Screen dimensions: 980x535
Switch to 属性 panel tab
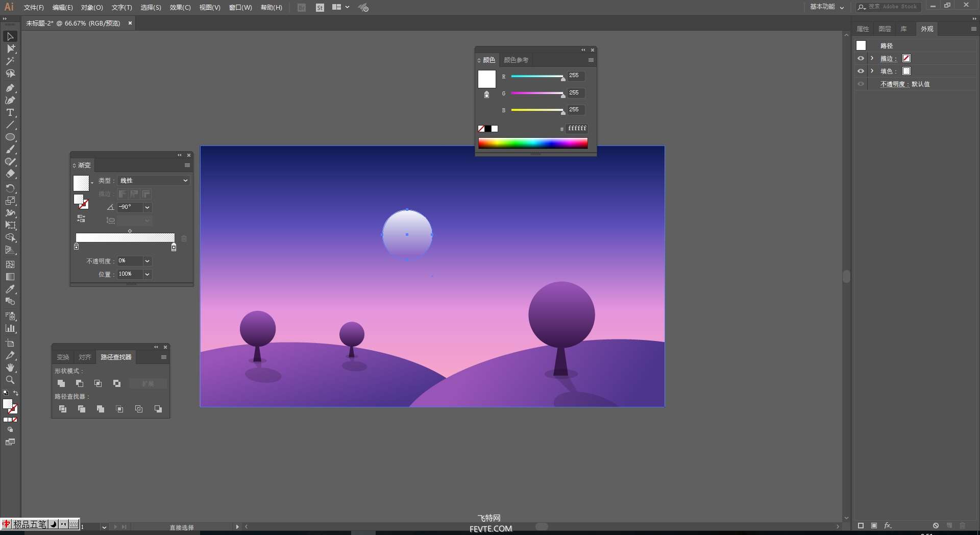point(863,29)
